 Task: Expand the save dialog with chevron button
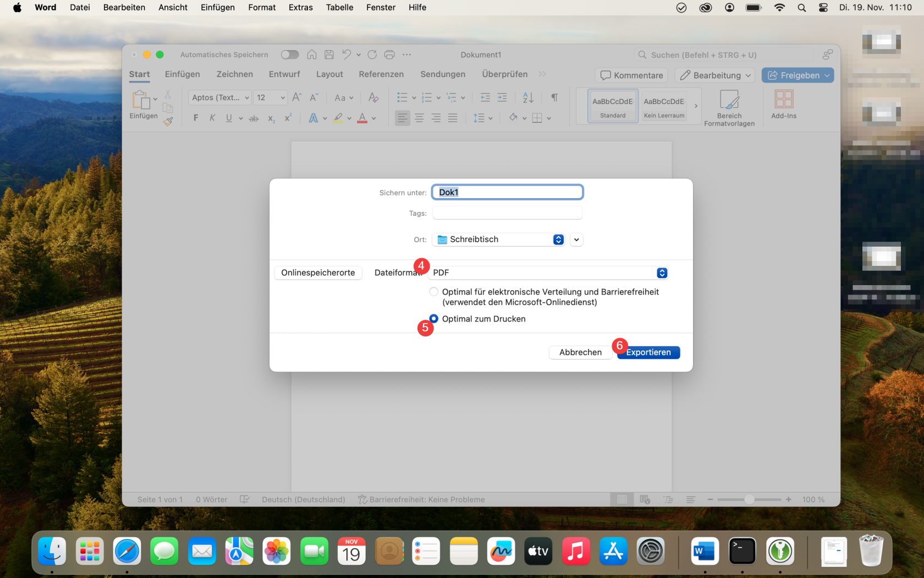click(576, 239)
